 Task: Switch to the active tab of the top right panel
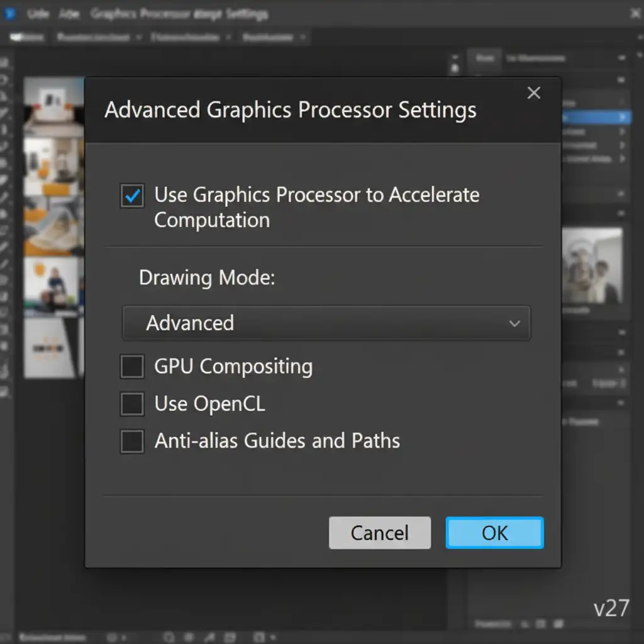point(484,58)
